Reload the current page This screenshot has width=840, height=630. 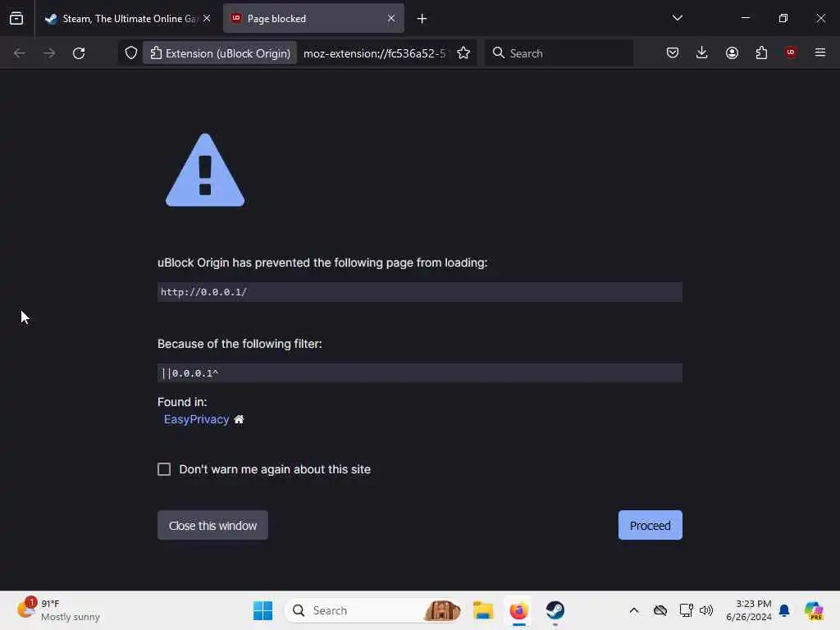[x=79, y=53]
